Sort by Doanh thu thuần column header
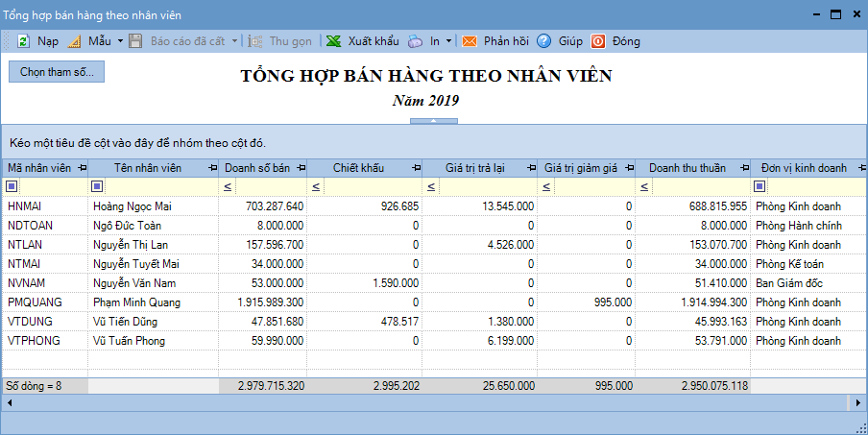This screenshot has width=868, height=435. pyautogui.click(x=687, y=168)
